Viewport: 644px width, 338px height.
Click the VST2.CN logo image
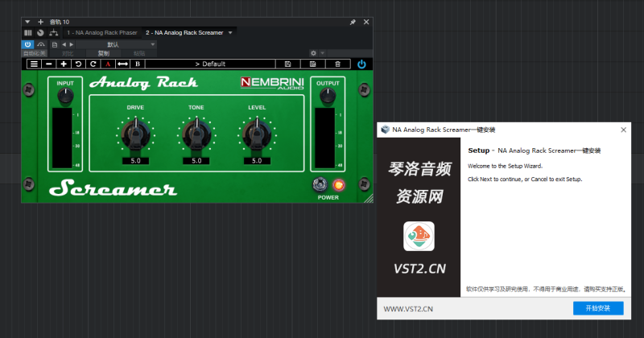click(x=419, y=236)
